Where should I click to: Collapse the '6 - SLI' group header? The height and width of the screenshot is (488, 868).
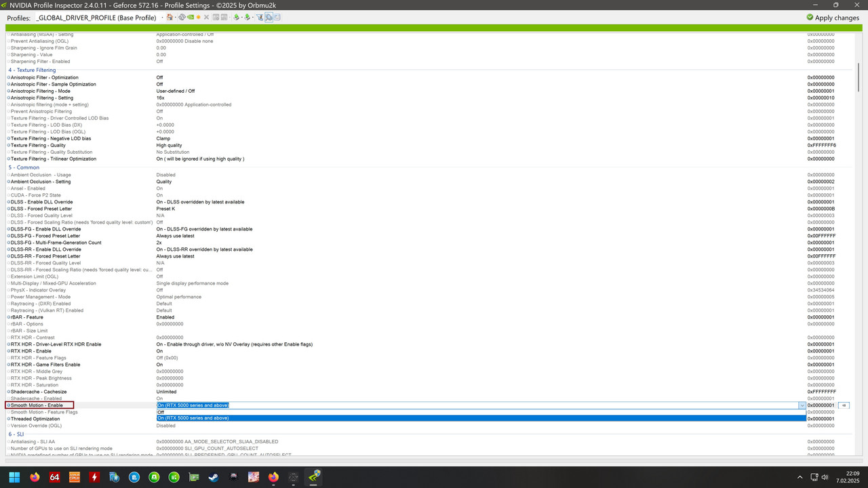coord(16,434)
